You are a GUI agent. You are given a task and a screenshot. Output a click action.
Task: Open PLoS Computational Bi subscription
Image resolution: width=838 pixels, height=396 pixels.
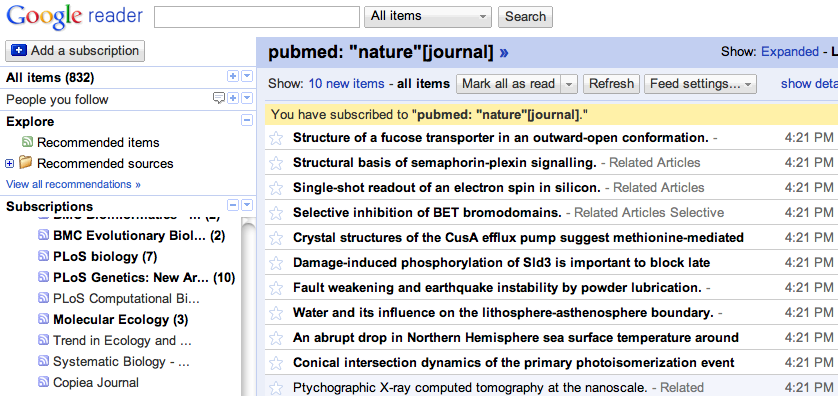point(126,299)
